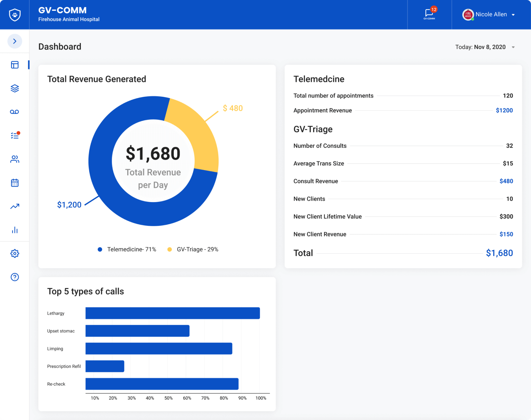The image size is (531, 420).
Task: Open the stacked layers icon in sidebar
Action: 15,88
